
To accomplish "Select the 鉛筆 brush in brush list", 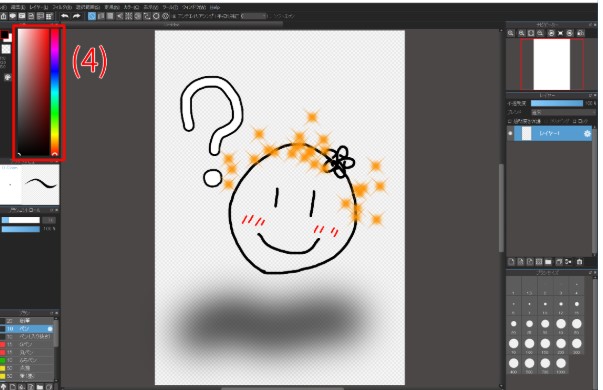I will 27,321.
